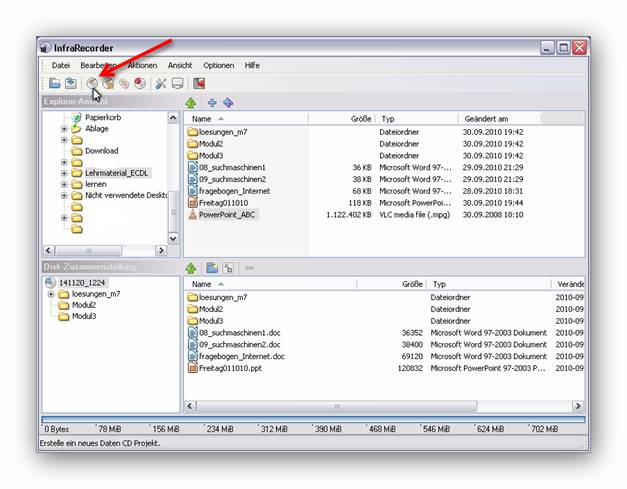
Task: Click the explorer tree scroll down arrow
Action: click(173, 239)
